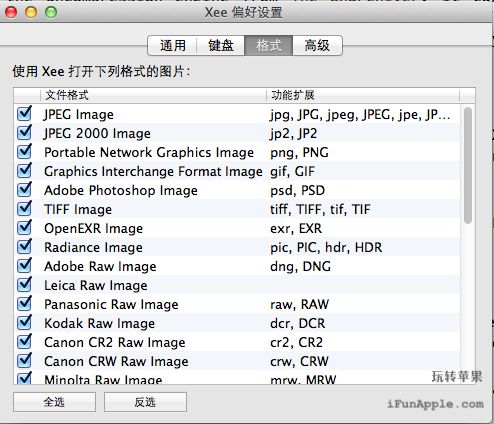This screenshot has width=494, height=424.
Task: Click the 反选 button
Action: [x=145, y=402]
